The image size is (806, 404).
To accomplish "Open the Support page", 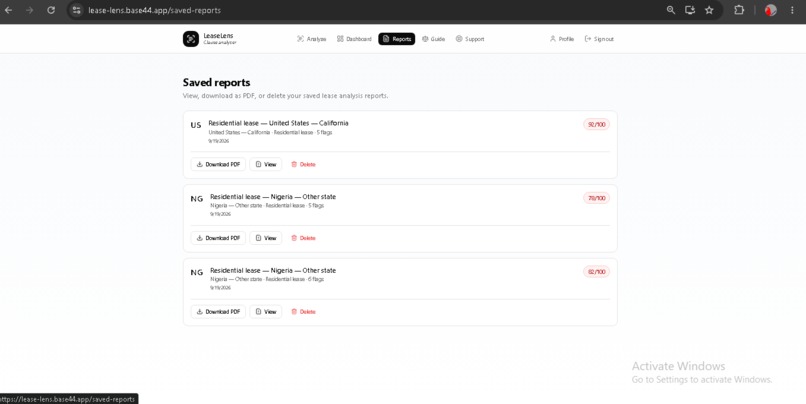I will (x=470, y=39).
